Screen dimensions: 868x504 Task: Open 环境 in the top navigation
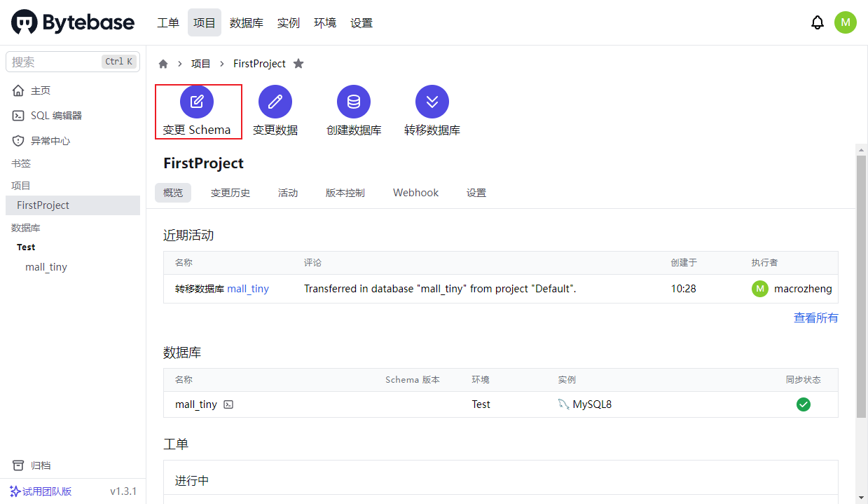[325, 23]
